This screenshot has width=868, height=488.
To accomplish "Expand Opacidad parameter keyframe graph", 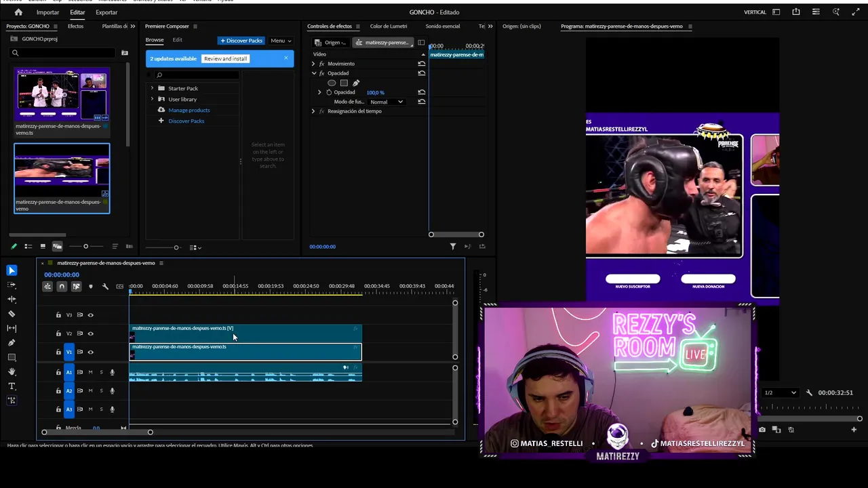I will click(319, 92).
